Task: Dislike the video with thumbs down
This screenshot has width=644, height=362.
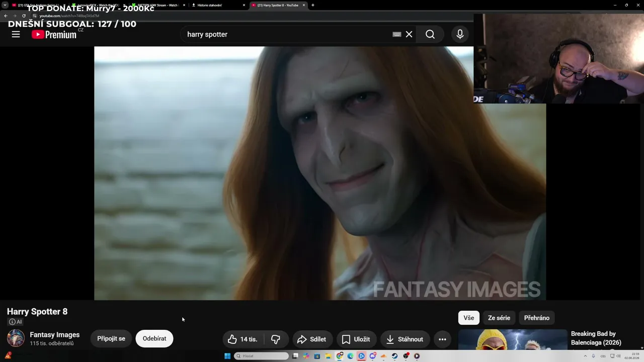Action: coord(276,339)
